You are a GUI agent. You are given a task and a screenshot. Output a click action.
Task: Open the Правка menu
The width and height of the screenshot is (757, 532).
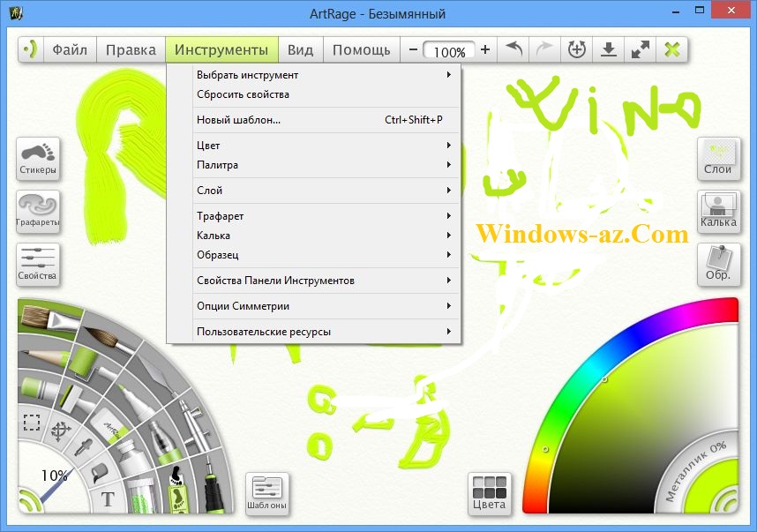(131, 49)
